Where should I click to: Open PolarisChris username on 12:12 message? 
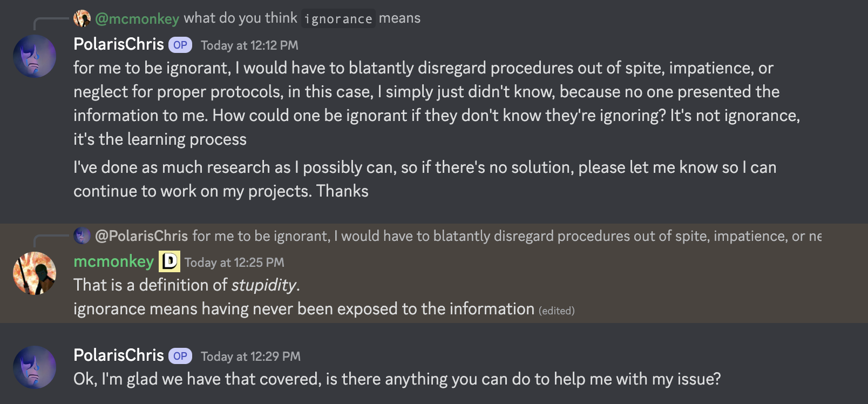click(119, 44)
